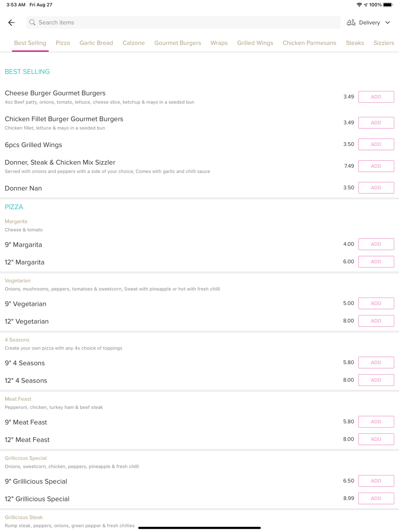This screenshot has width=399, height=532.
Task: Tap the Wi-Fi status icon
Action: click(359, 5)
